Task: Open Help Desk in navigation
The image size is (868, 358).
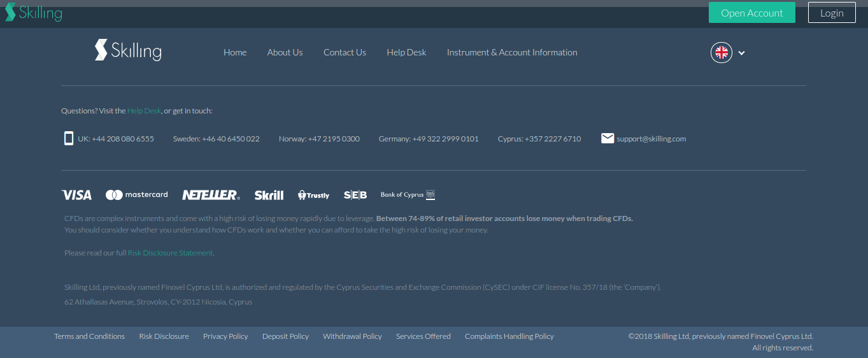Action: click(406, 52)
